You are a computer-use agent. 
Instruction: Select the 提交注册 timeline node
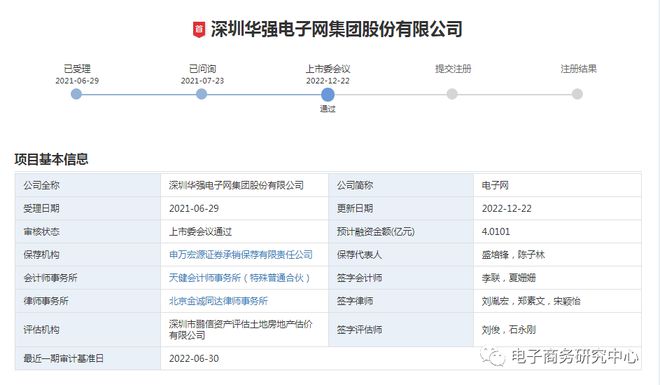(452, 94)
